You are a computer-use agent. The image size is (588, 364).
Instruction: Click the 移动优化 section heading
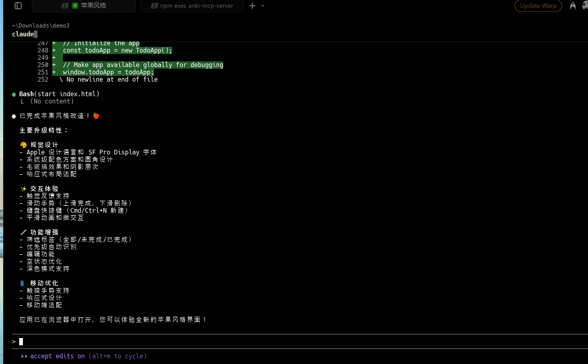click(x=44, y=283)
